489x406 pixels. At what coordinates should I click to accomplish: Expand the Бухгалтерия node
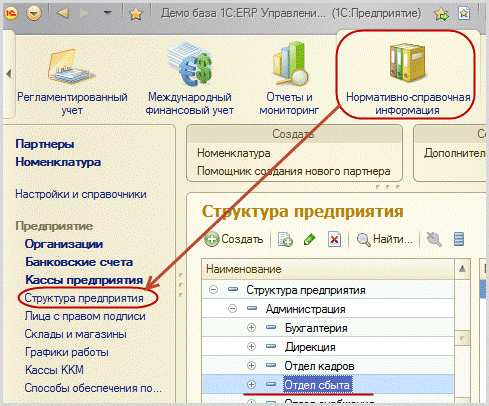coord(251,328)
